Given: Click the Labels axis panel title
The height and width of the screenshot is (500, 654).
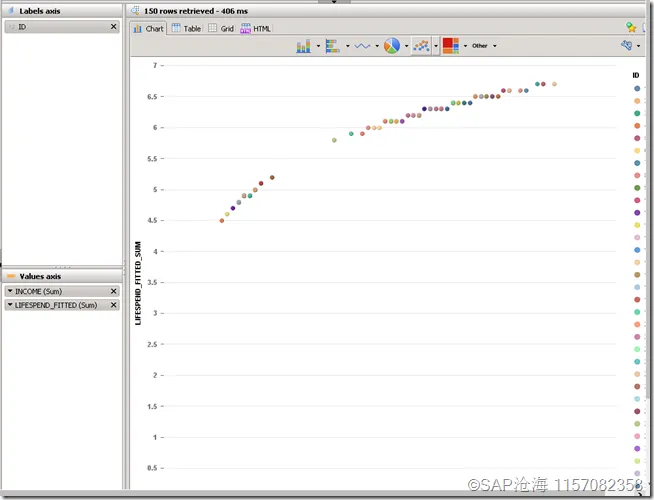Looking at the screenshot, I should [40, 11].
